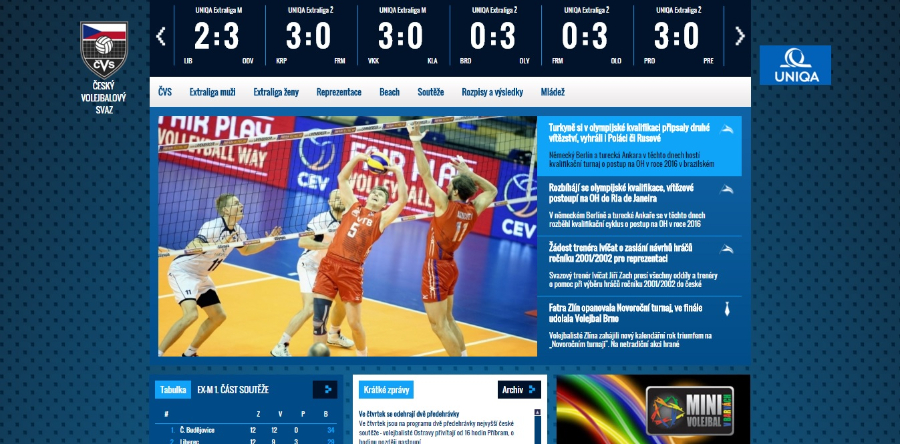The height and width of the screenshot is (444, 900).
Task: Click the LIB vs ODV 2:3 score
Action: (x=216, y=36)
